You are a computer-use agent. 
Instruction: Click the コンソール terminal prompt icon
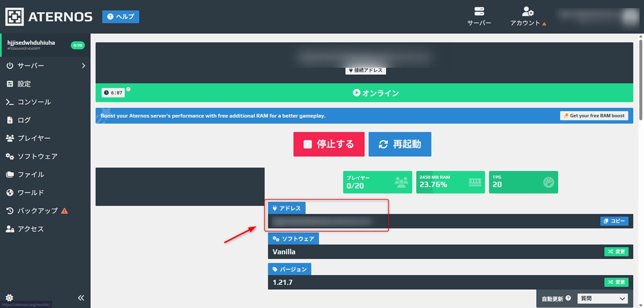(10, 102)
